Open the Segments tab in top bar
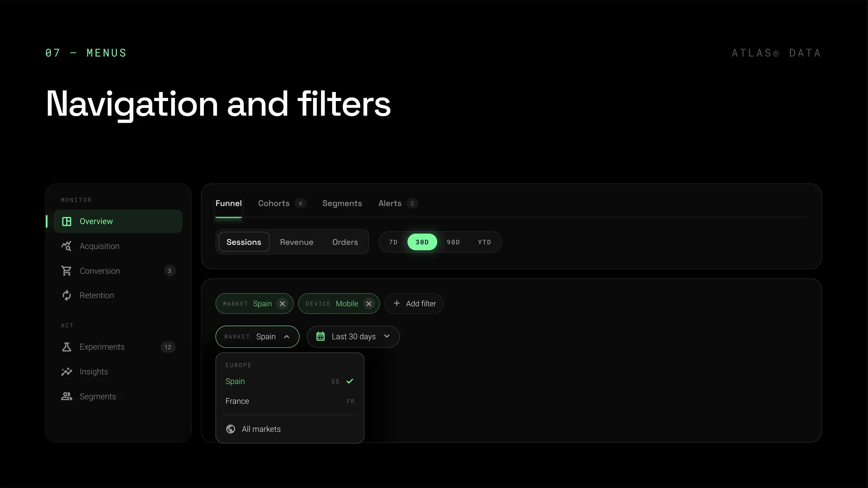Image resolution: width=868 pixels, height=488 pixels. pyautogui.click(x=342, y=203)
